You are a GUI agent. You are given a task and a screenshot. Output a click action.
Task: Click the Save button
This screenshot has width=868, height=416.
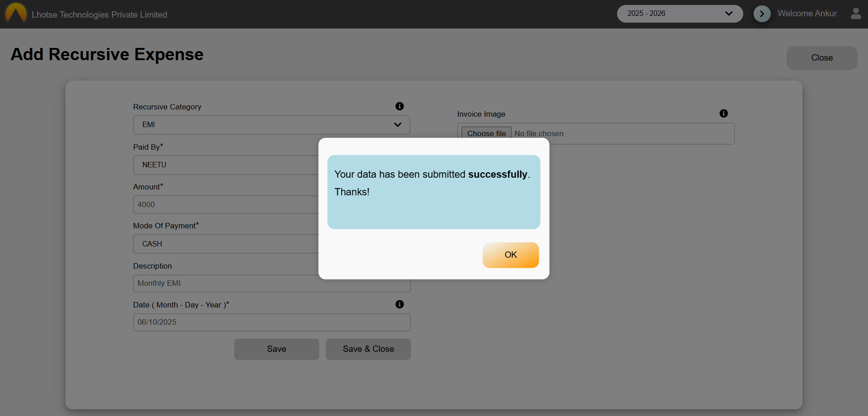[x=277, y=349]
